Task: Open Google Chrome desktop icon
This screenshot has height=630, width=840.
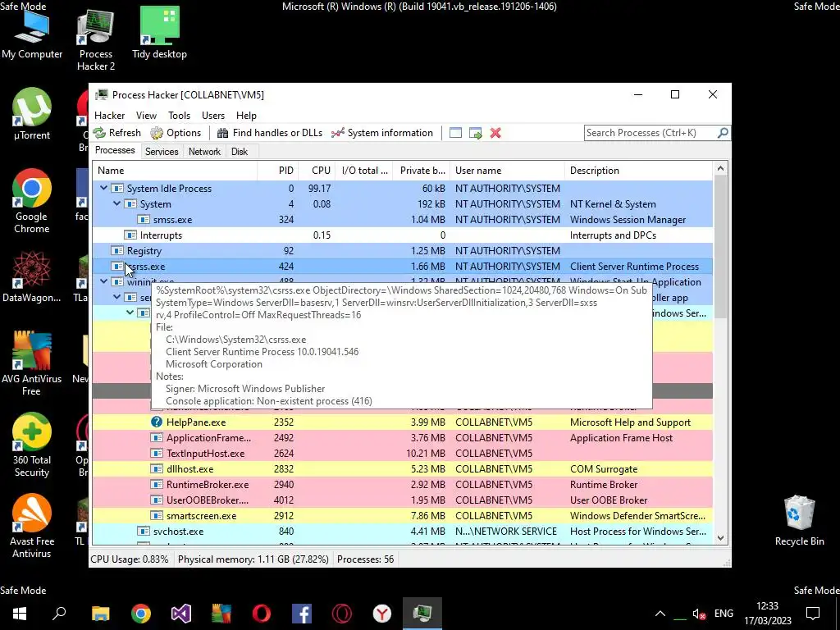Action: tap(32, 201)
